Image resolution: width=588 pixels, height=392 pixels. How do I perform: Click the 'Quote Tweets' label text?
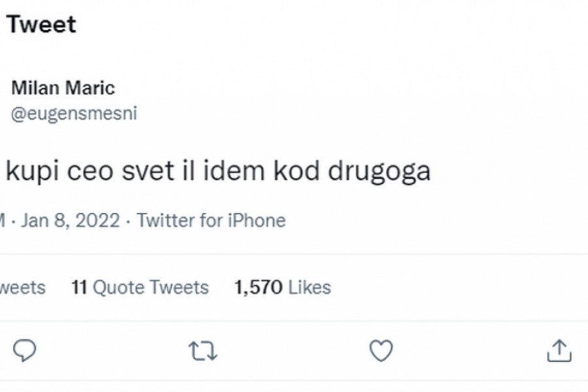[151, 287]
